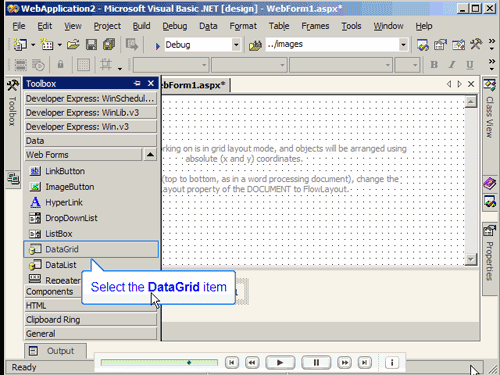Toggle the Bold formatting button
The width and height of the screenshot is (500, 375).
[434, 65]
